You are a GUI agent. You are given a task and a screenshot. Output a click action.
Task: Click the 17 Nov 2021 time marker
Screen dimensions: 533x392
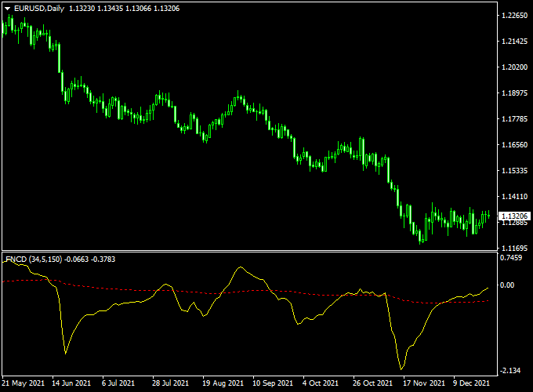pos(420,383)
